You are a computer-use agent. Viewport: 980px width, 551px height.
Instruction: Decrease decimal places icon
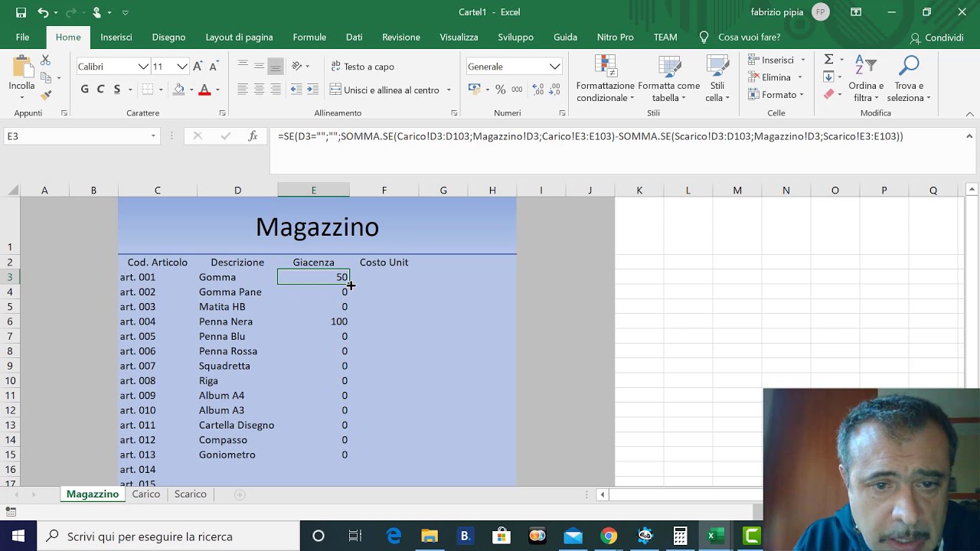555,90
